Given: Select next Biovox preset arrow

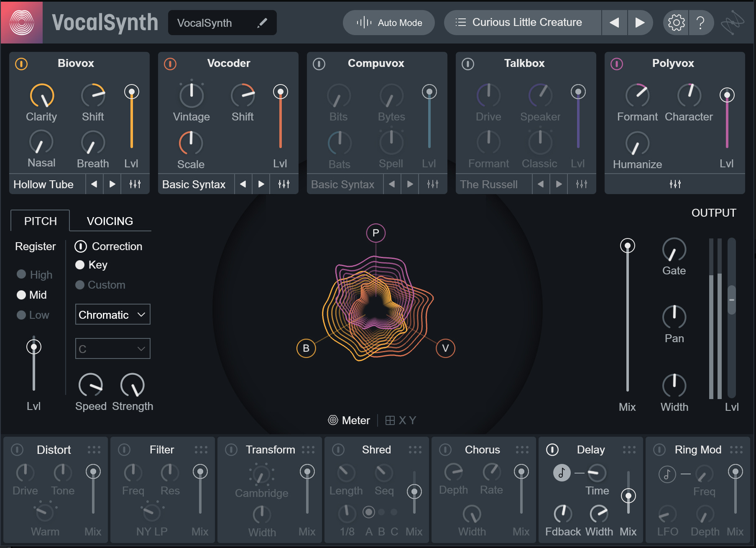Looking at the screenshot, I should click(x=112, y=184).
